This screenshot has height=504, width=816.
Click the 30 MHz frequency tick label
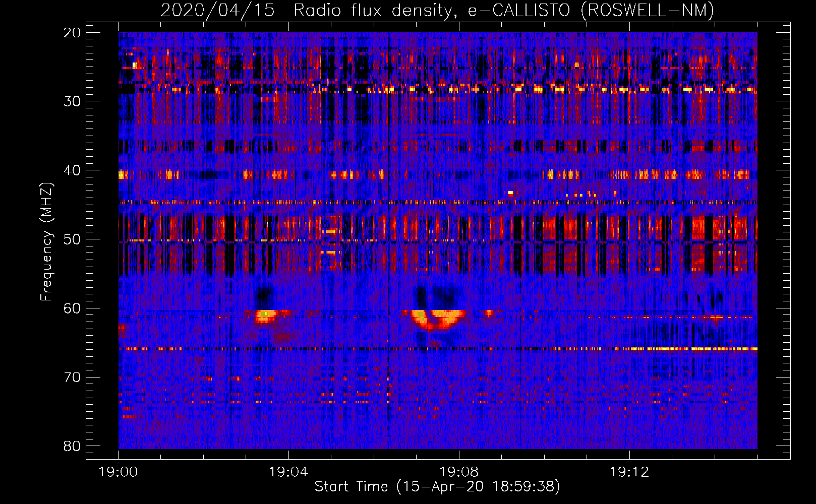(x=73, y=101)
